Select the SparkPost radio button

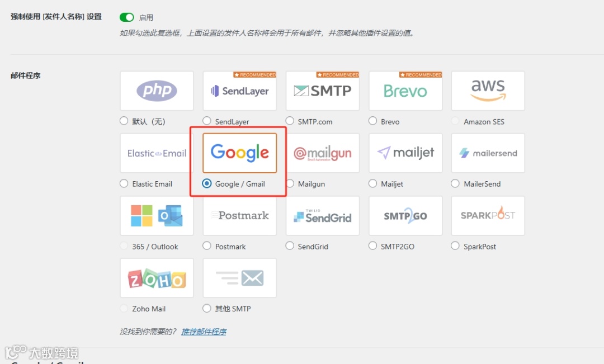[x=455, y=246]
